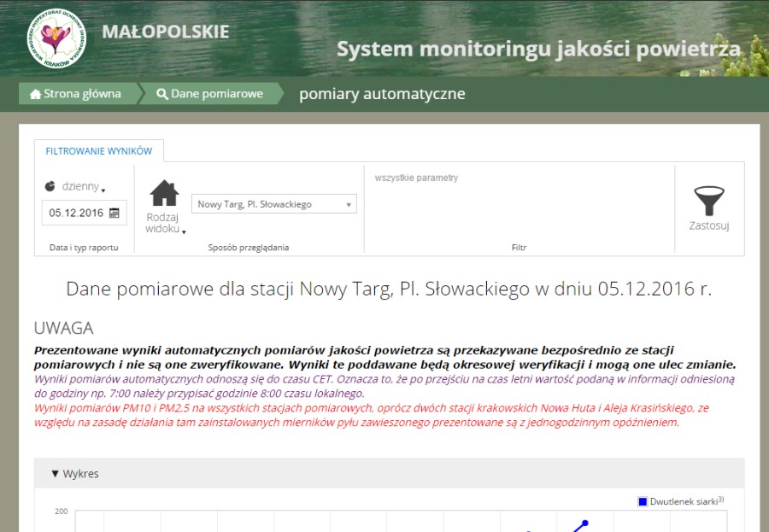Screen dimensions: 769x532
Task: Open the calendar date picker icon
Action: point(114,213)
